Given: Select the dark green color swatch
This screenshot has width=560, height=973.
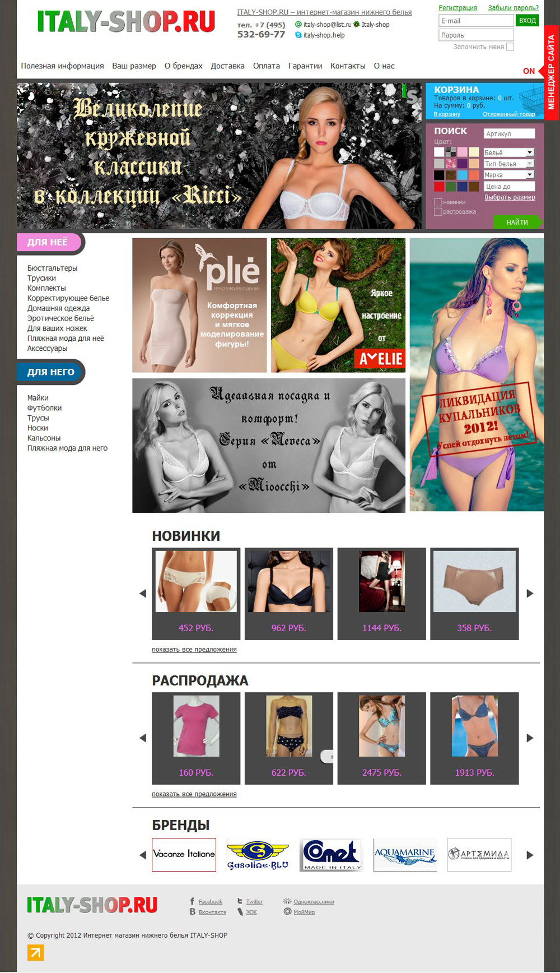Looking at the screenshot, I should coord(451,187).
